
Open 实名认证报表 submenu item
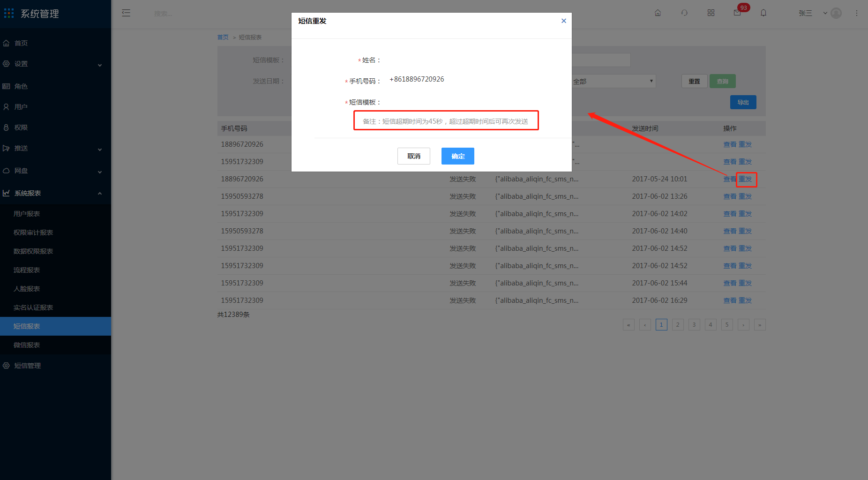pos(55,307)
